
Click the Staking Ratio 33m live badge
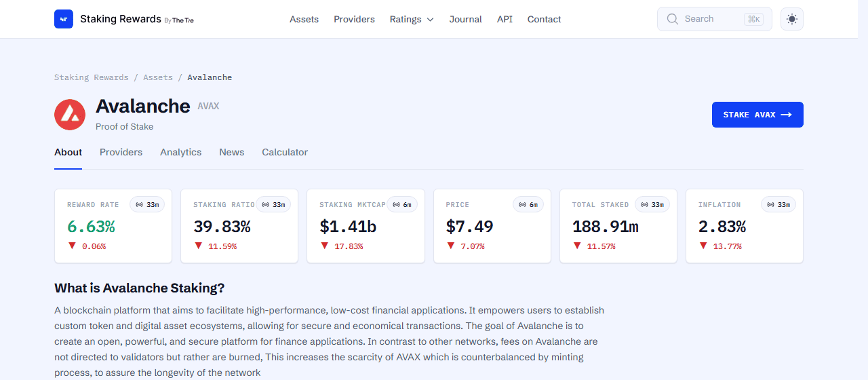(273, 204)
